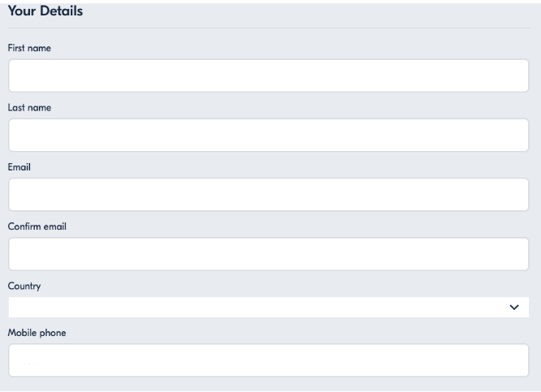
Task: Click the faint placeholder in Mobile phone field
Action: tap(27, 364)
